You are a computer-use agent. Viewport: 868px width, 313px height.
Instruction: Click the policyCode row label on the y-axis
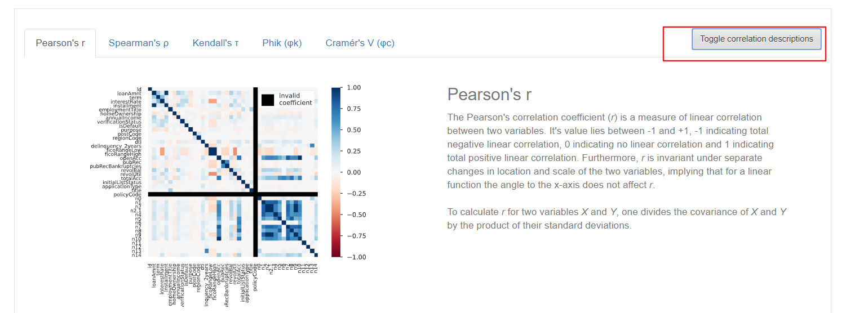pos(128,194)
